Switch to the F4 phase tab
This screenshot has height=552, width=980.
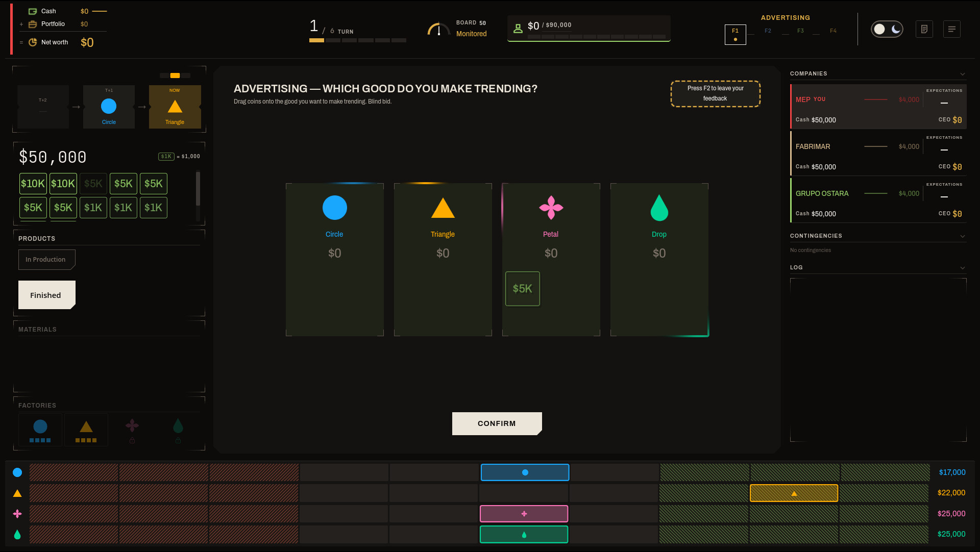834,31
